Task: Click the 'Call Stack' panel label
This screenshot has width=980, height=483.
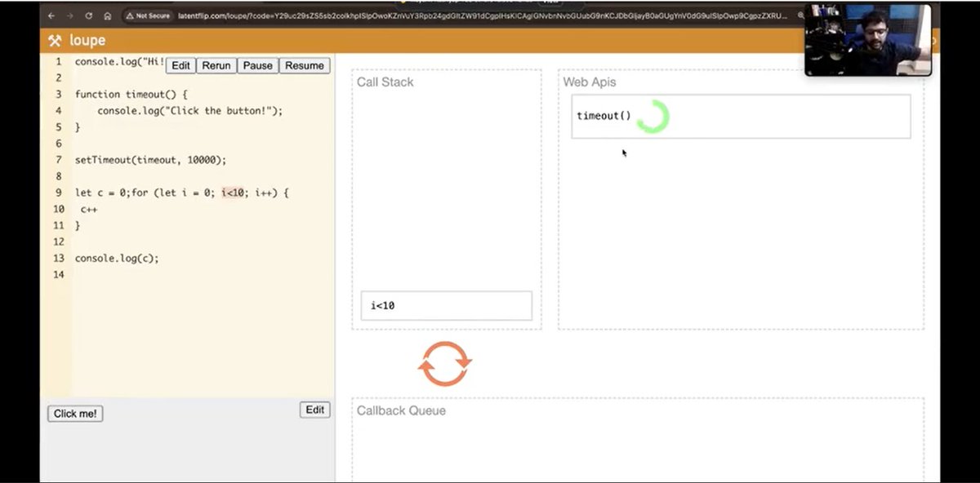Action: [x=385, y=82]
